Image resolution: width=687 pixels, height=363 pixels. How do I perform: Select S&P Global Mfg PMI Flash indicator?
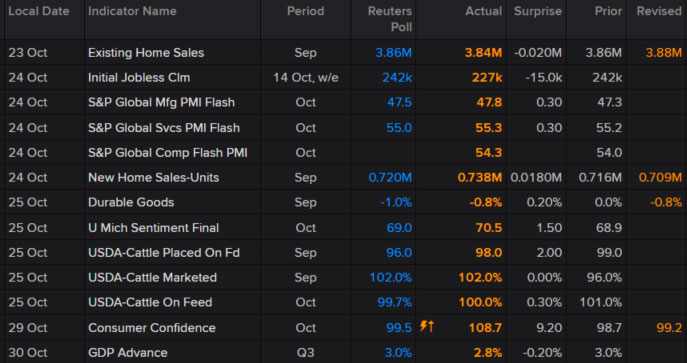pyautogui.click(x=161, y=102)
